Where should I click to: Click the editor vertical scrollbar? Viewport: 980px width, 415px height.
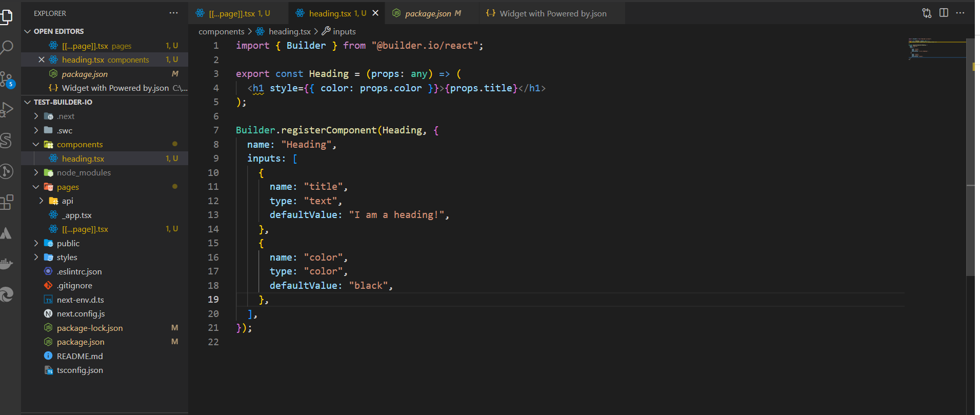click(x=970, y=156)
